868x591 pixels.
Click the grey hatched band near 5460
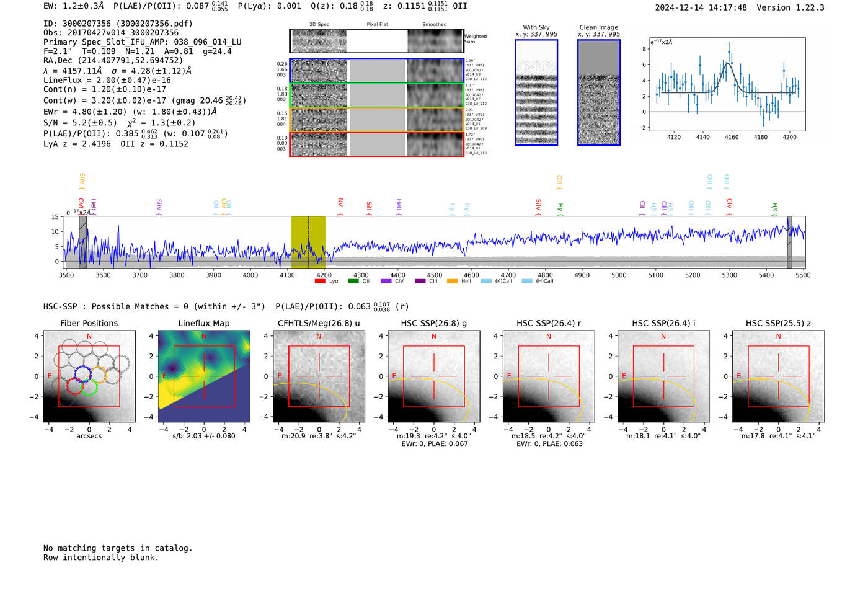789,242
